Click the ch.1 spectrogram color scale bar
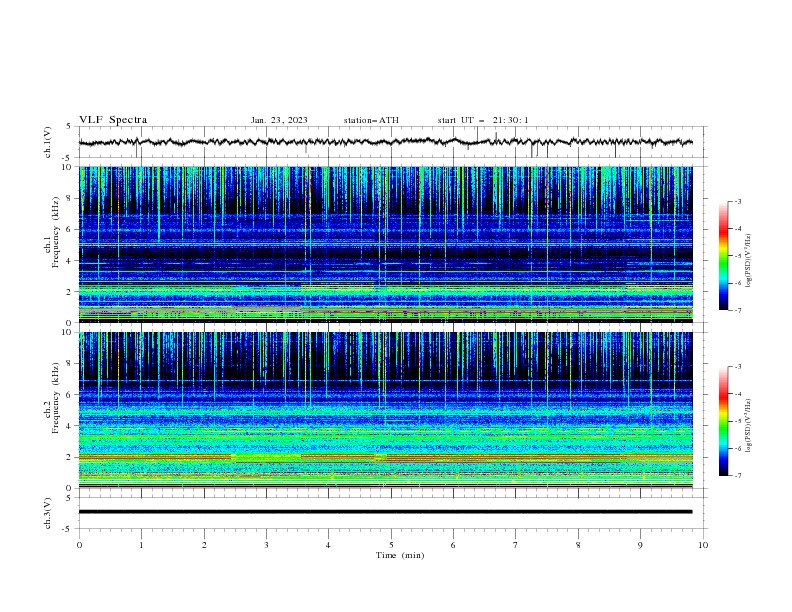The image size is (792, 612). tap(724, 256)
